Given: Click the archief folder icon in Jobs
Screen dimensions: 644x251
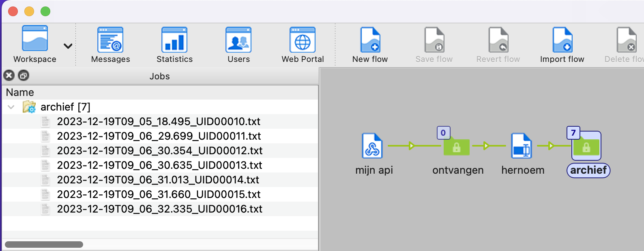Looking at the screenshot, I should [29, 107].
